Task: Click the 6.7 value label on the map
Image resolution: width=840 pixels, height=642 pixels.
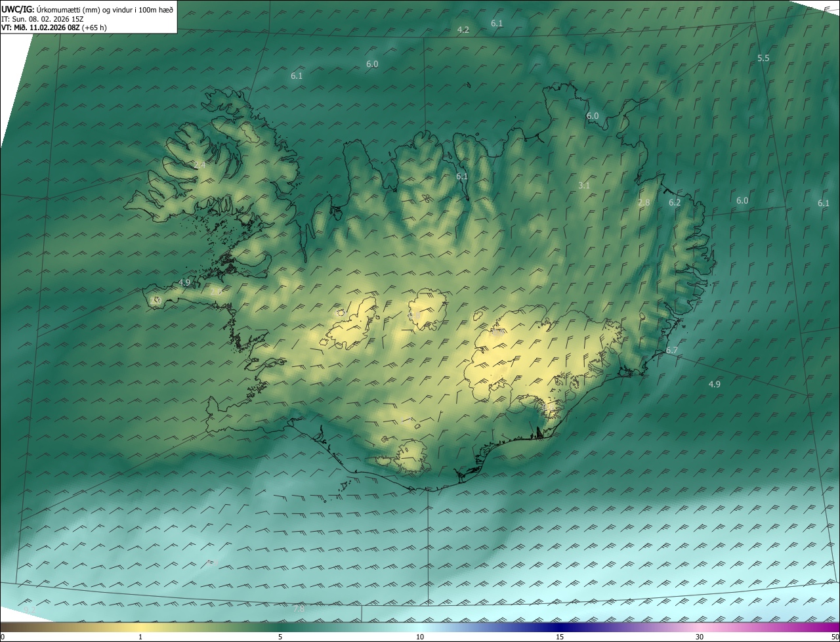Action: click(x=672, y=351)
